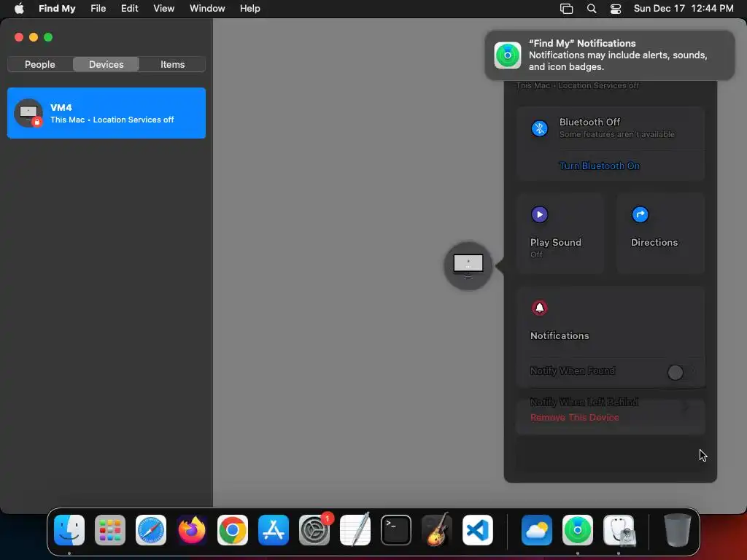Open the Find My app menu
The width and height of the screenshot is (747, 560).
coord(57,9)
